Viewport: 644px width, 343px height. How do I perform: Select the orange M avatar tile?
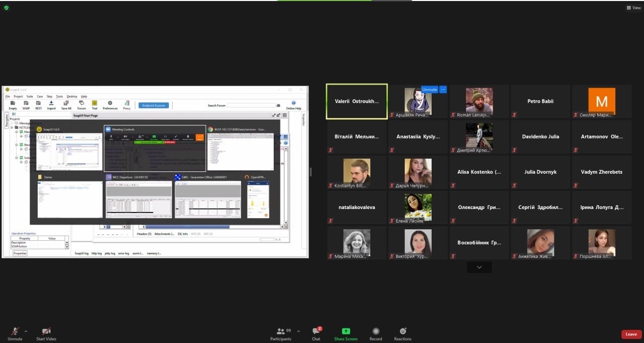(x=602, y=101)
